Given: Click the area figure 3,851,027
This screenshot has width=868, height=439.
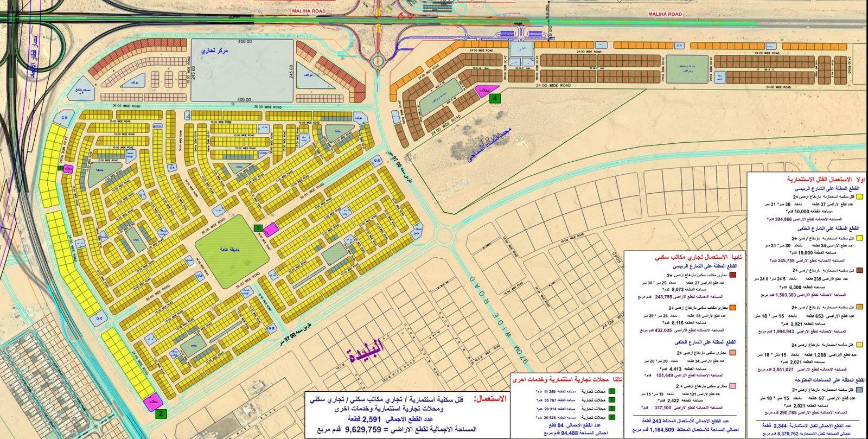Looking at the screenshot, I should click(783, 370).
